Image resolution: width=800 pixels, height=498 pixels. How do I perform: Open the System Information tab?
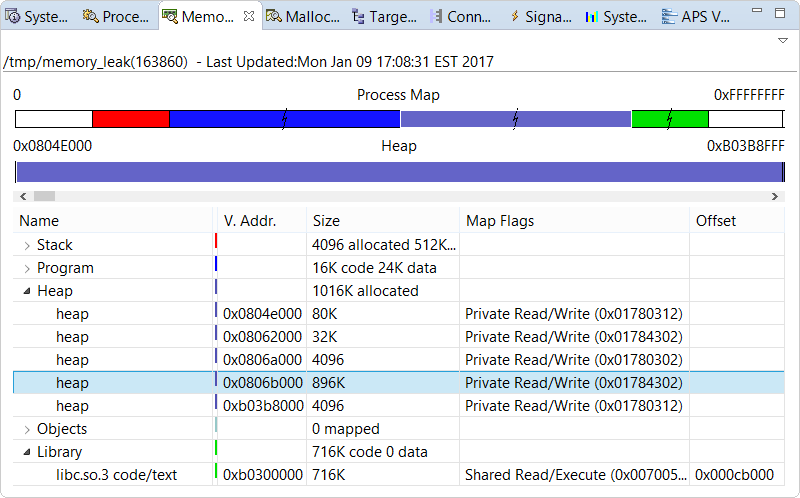pyautogui.click(x=38, y=17)
